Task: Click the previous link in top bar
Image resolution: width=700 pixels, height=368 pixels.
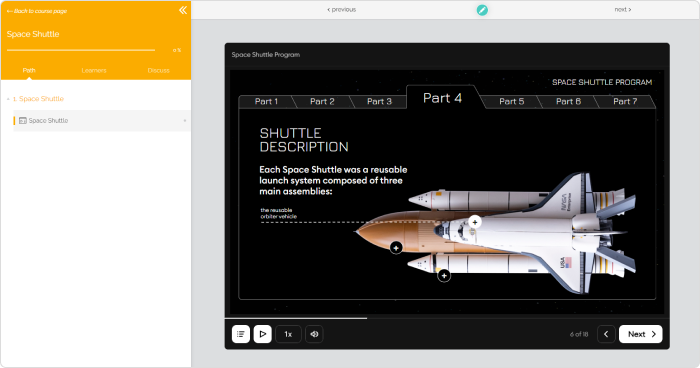Action: pos(342,9)
